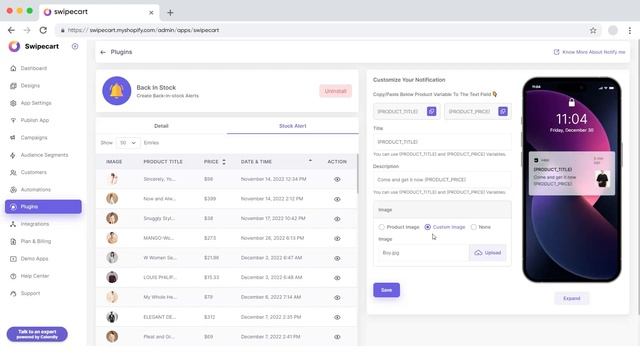Go to Publish App in sidebar
Screen dimensions: 640x360
[x=30, y=120]
